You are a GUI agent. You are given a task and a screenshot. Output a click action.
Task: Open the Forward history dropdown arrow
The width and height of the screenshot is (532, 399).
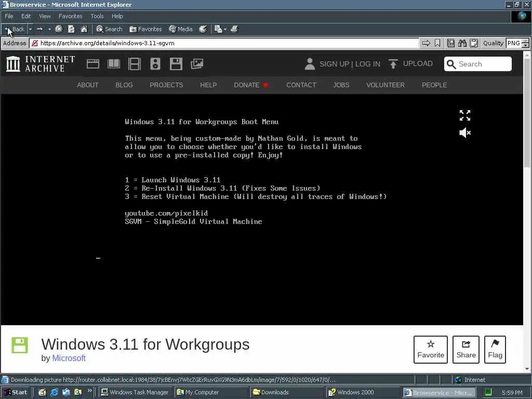coord(49,29)
